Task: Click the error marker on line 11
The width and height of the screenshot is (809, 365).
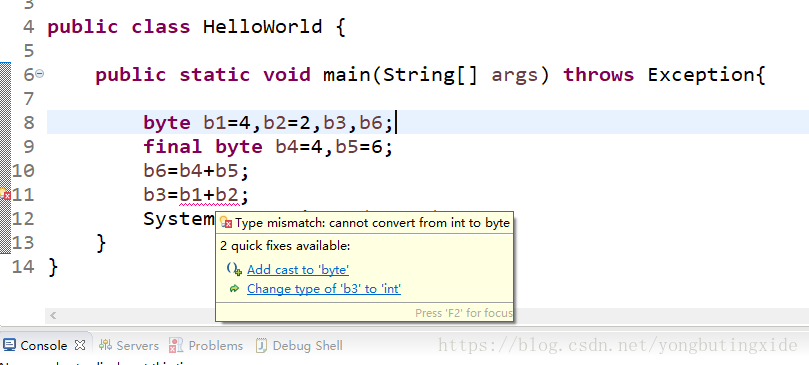Action: 5,195
